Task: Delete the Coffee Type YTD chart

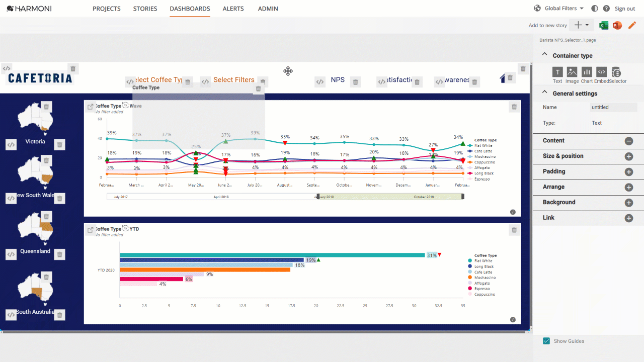Action: pos(514,230)
